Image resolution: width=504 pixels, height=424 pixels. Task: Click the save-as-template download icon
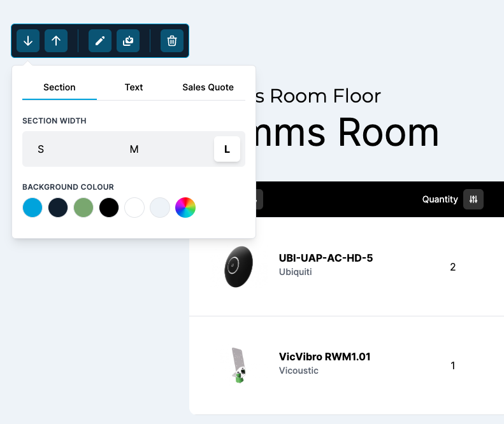pyautogui.click(x=128, y=41)
